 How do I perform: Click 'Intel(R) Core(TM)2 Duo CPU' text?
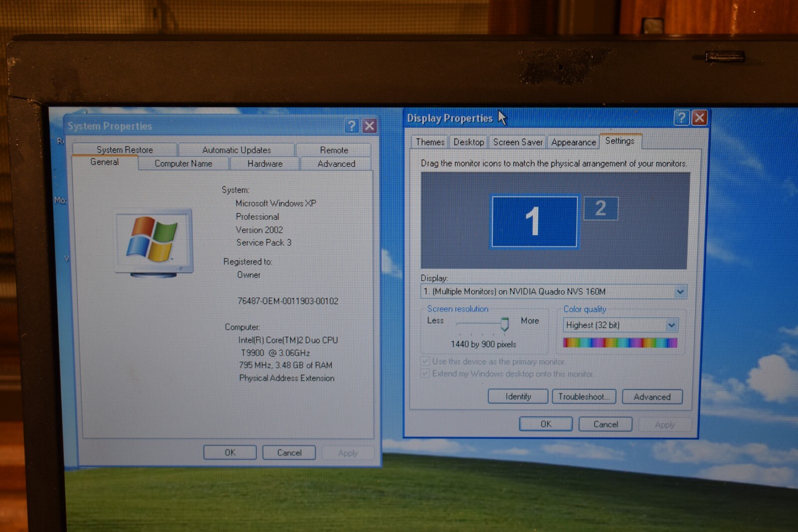point(288,340)
